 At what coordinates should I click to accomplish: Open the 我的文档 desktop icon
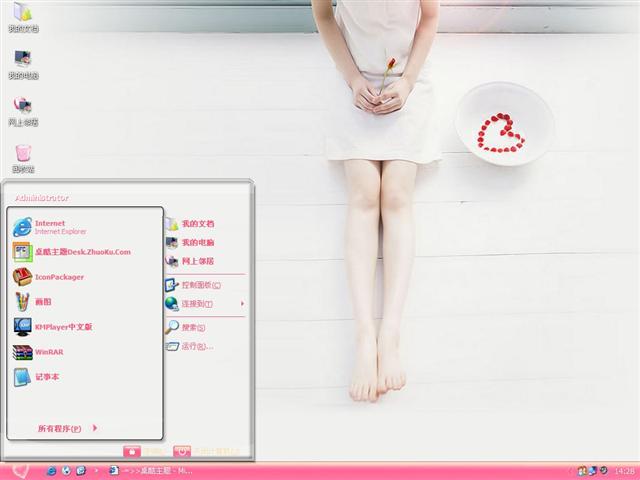[x=23, y=18]
